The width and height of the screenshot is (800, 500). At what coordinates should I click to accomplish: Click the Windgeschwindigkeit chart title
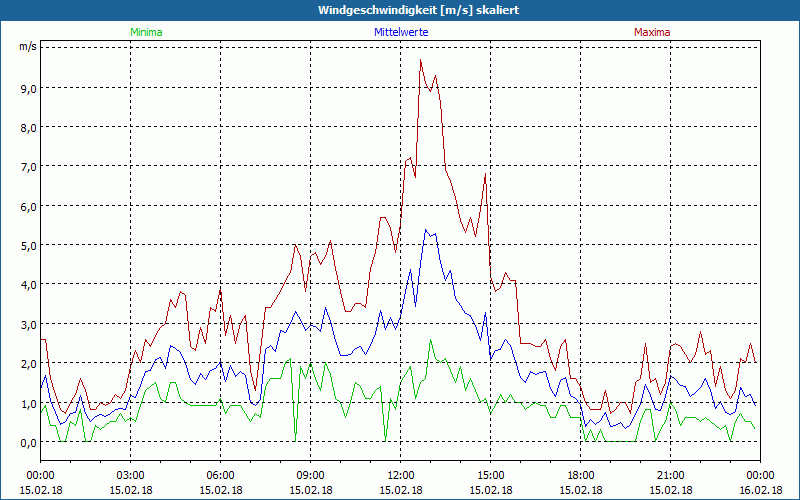[x=418, y=10]
